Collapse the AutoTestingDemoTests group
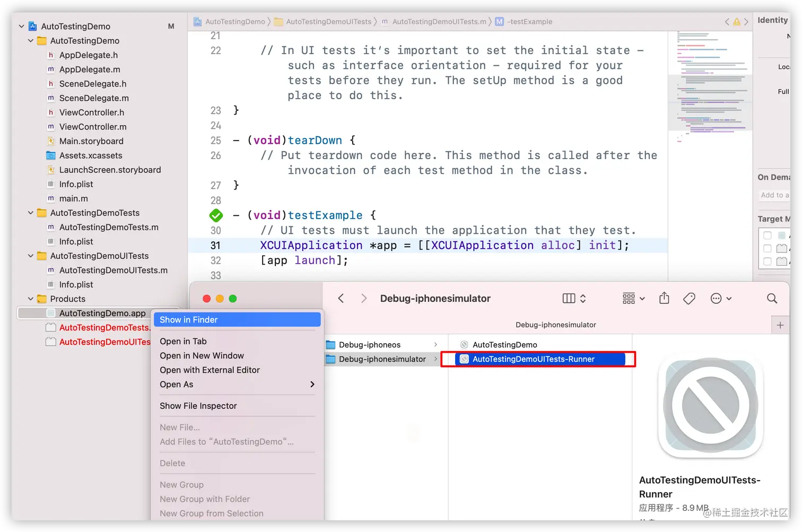 (x=30, y=213)
